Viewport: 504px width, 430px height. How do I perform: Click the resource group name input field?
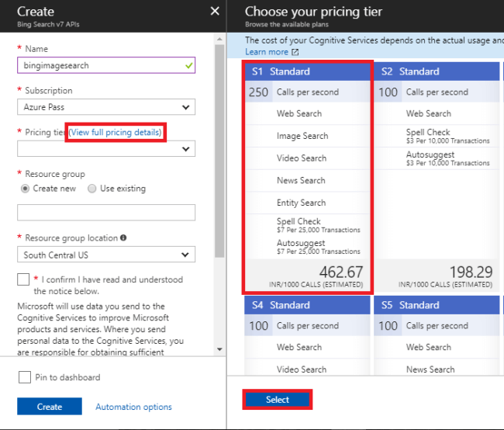(x=105, y=212)
